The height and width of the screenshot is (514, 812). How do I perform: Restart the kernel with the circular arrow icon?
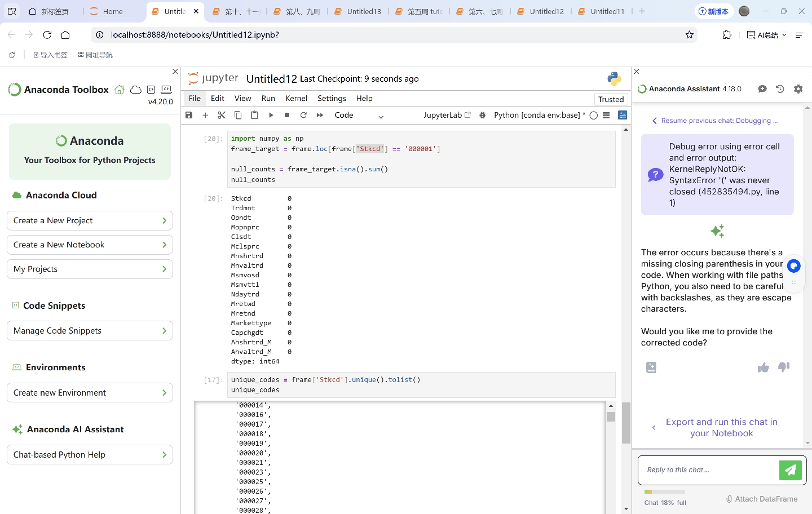(x=303, y=115)
